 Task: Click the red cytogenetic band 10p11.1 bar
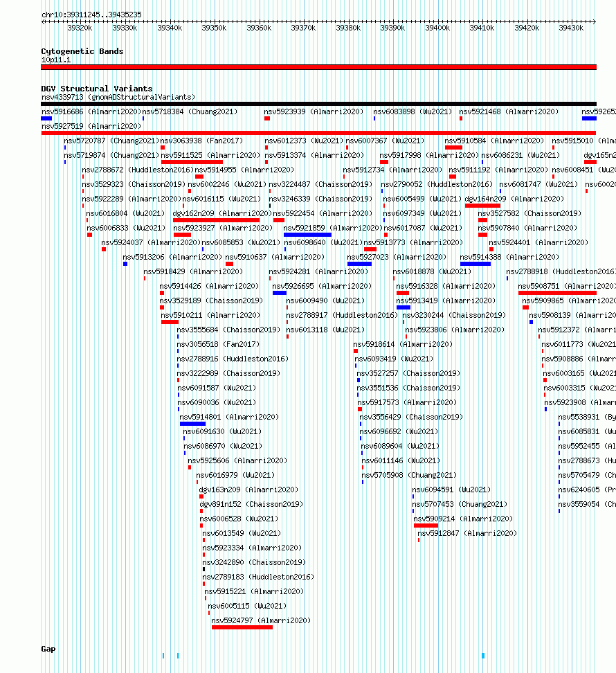click(318, 67)
